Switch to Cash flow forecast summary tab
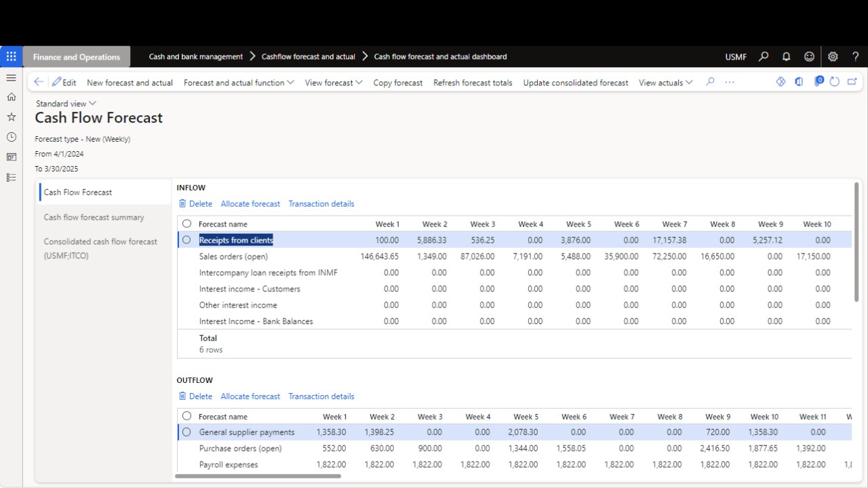This screenshot has height=488, width=868. point(94,218)
